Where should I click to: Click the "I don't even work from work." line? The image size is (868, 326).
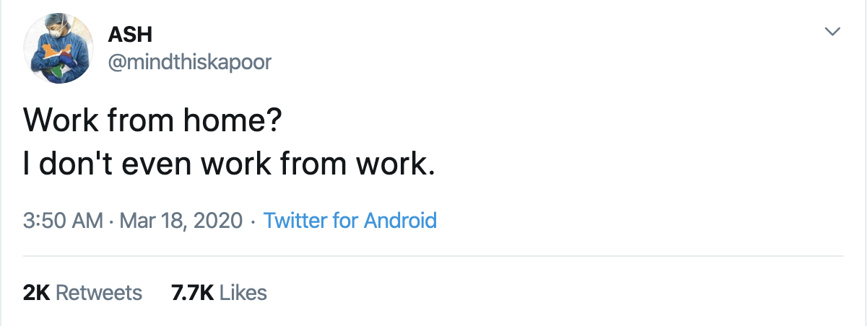[x=230, y=164]
